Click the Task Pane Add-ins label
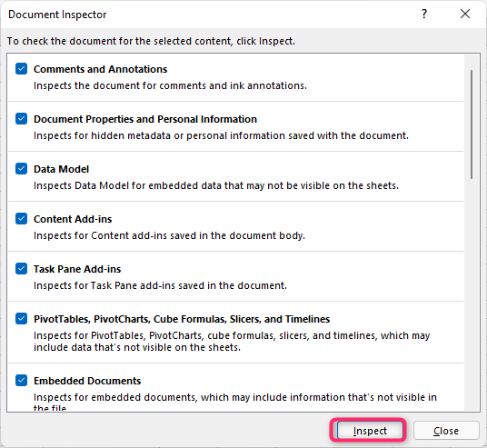 (77, 269)
